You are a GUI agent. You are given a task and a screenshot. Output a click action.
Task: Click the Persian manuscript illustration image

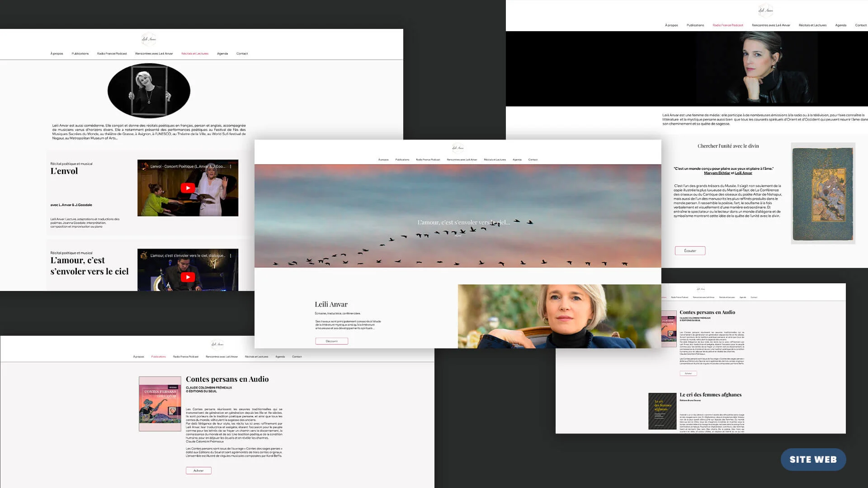point(822,194)
